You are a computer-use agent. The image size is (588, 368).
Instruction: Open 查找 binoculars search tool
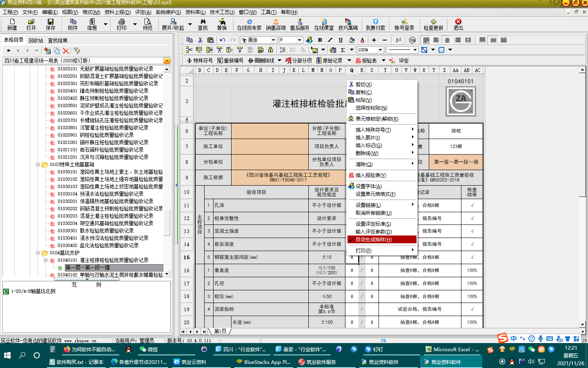pyautogui.click(x=203, y=25)
